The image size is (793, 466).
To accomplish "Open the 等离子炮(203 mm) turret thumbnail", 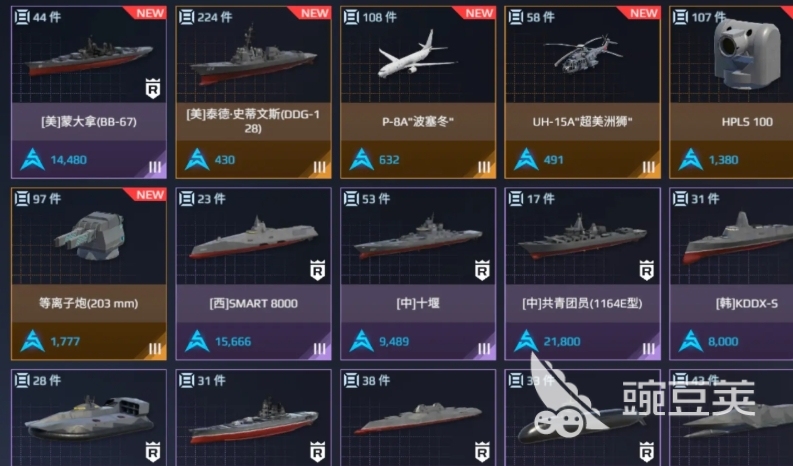I will coord(89,236).
